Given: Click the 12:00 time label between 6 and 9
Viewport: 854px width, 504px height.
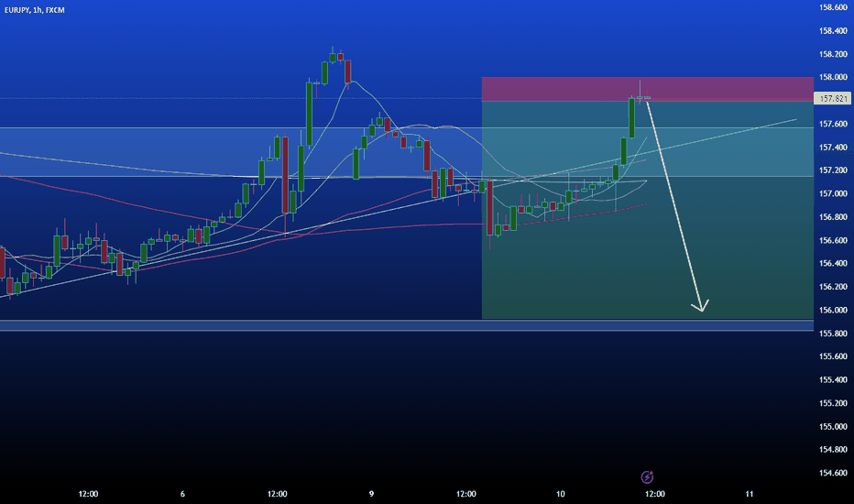Looking at the screenshot, I should point(278,494).
